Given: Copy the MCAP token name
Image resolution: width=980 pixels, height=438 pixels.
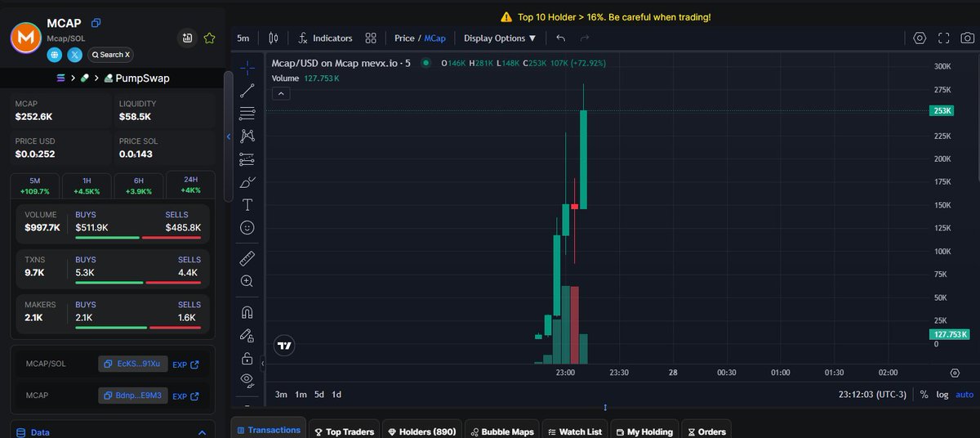Looking at the screenshot, I should point(96,23).
